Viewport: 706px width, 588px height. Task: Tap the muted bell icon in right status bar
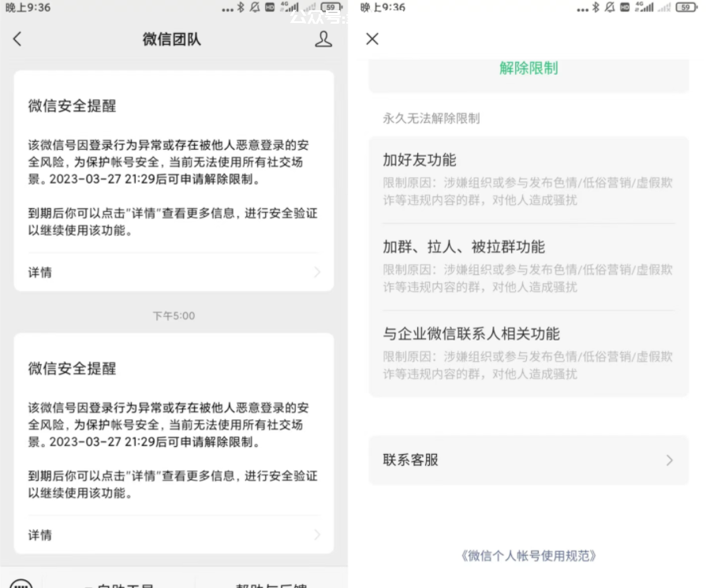pos(610,7)
